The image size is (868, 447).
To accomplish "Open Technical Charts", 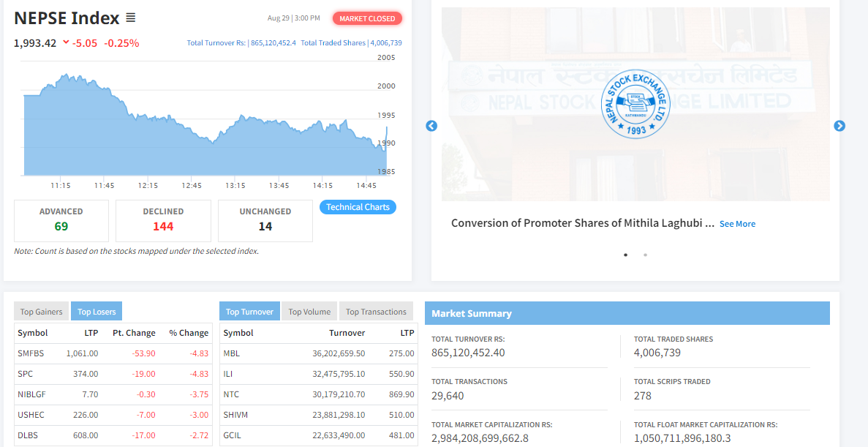I will pos(358,207).
